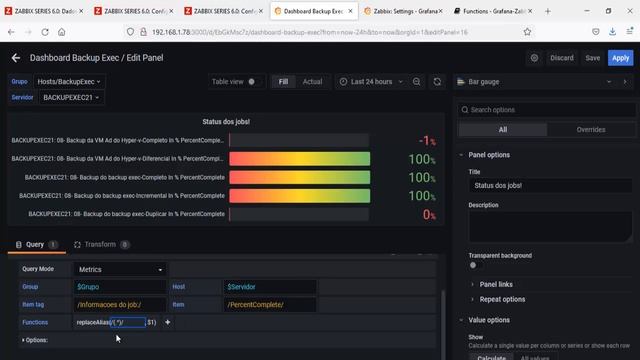Switch to Functions - Grafana-Zabbix browser tab
This screenshot has height=360, width=640.
[492, 11]
